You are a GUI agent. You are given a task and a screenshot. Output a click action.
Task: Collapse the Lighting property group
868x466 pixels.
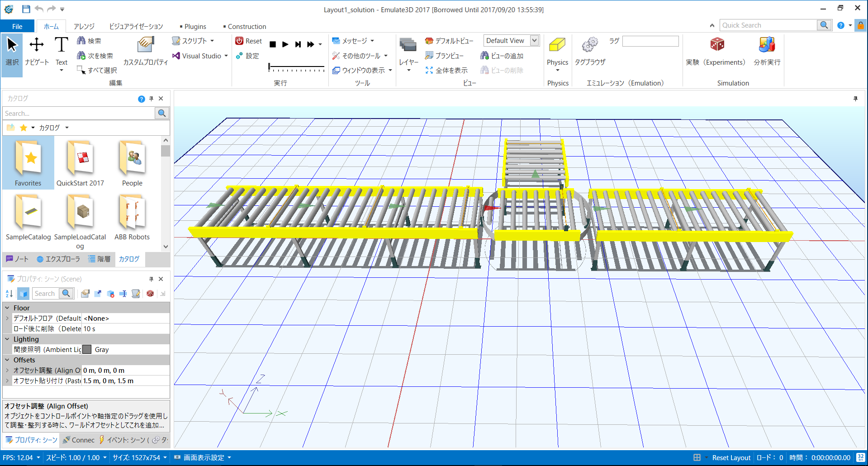coord(7,339)
